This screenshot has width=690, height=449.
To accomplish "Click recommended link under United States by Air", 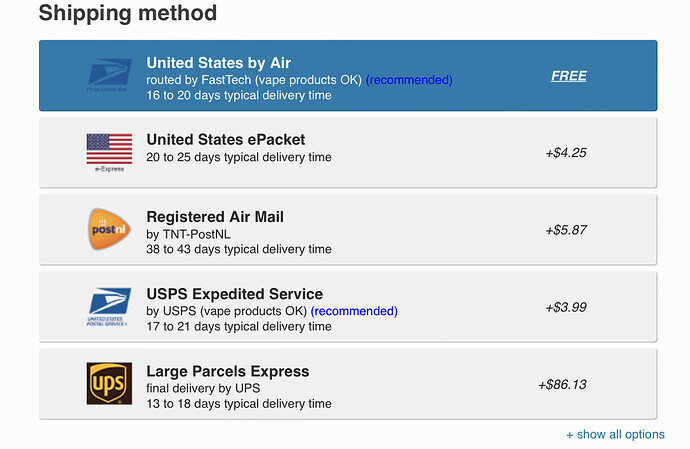I will click(409, 80).
